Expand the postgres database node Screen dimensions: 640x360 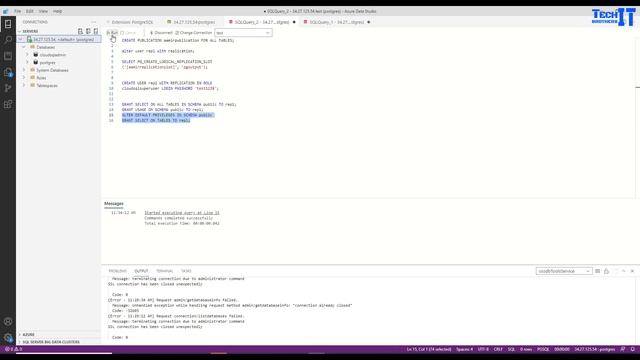pos(28,62)
